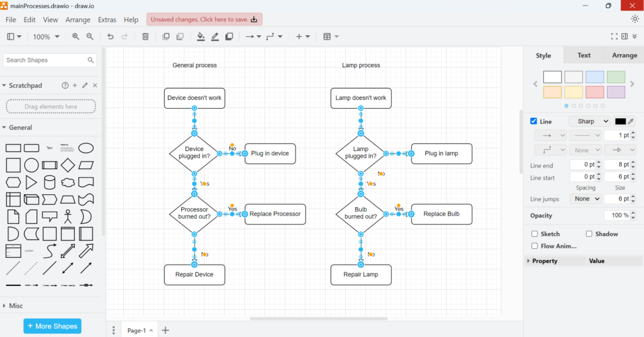Screen dimensions: 644x337
Task: Click the Zoom In magnifier icon
Action: point(75,37)
